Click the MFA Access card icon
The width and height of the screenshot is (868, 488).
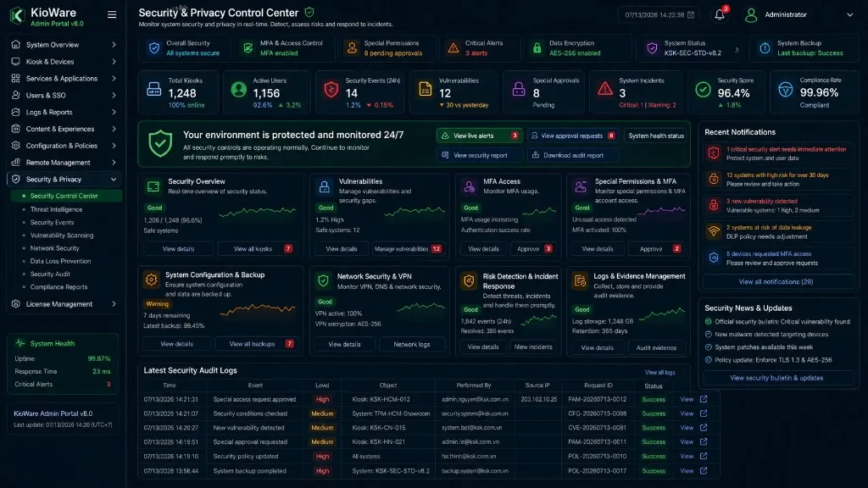click(x=470, y=186)
